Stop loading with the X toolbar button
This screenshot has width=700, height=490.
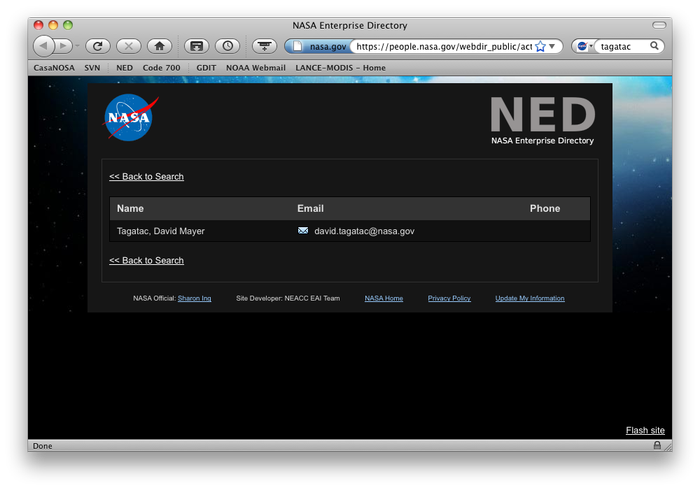[x=129, y=46]
